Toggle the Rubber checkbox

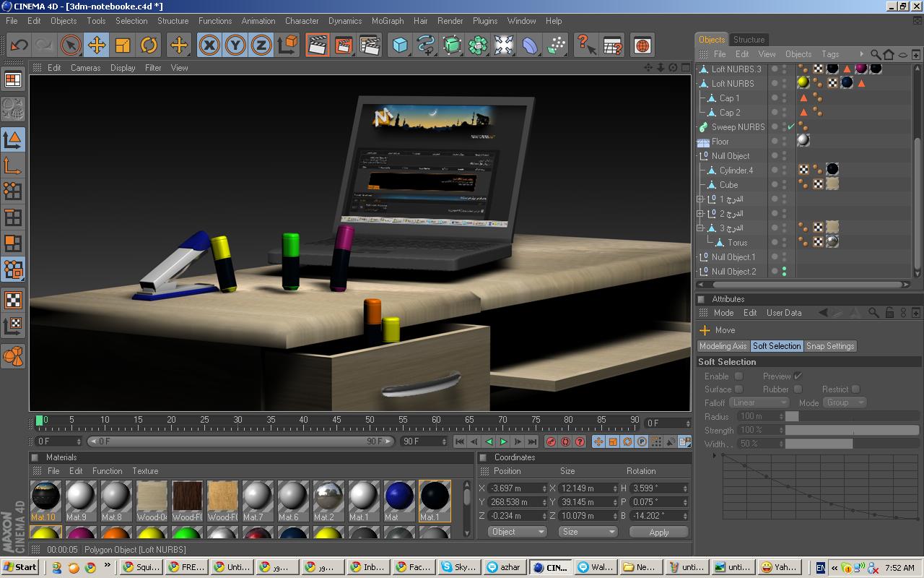coord(798,389)
